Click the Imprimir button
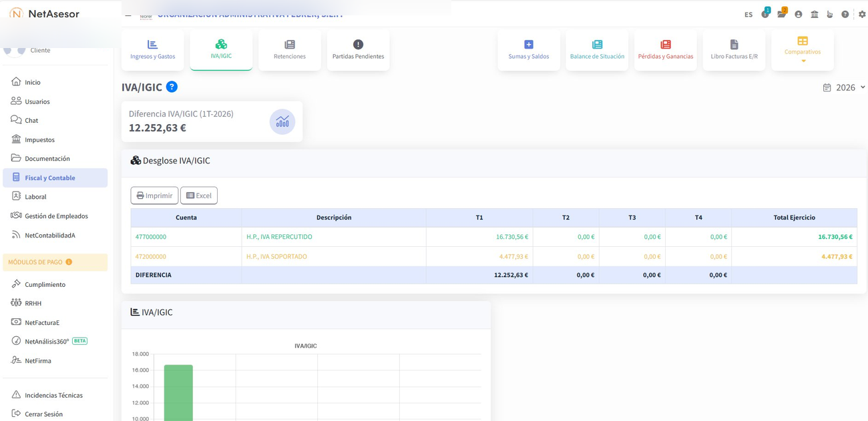Screen dimensions: 868x421 click(x=154, y=195)
